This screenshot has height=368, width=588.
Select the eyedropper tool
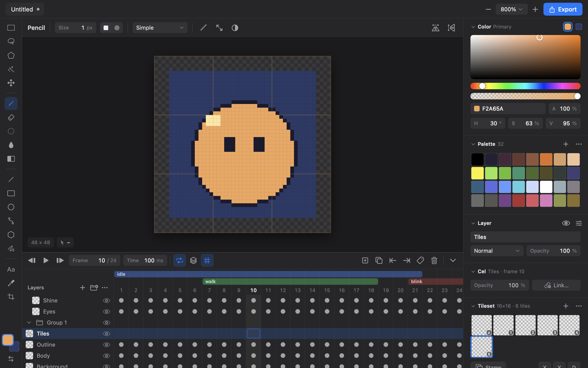11,283
